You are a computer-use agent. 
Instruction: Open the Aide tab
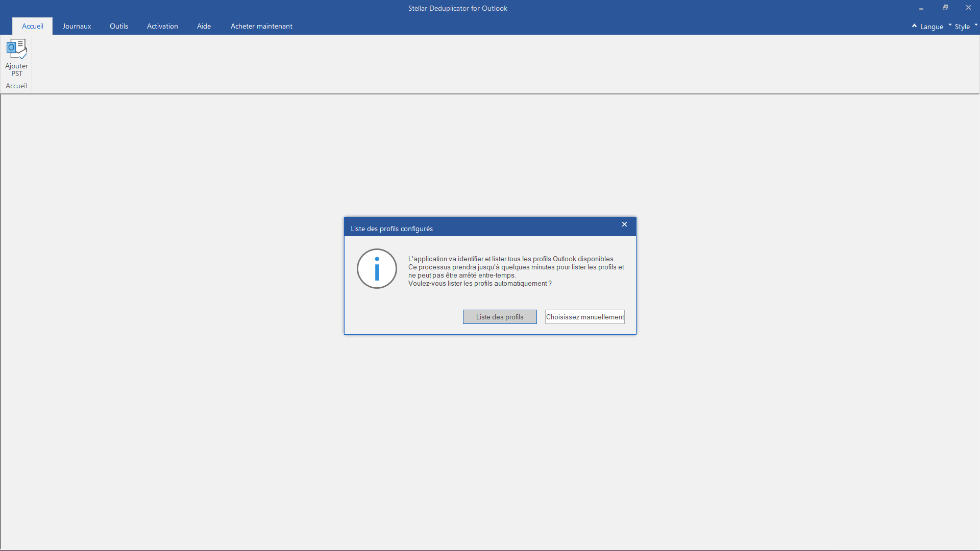point(204,26)
